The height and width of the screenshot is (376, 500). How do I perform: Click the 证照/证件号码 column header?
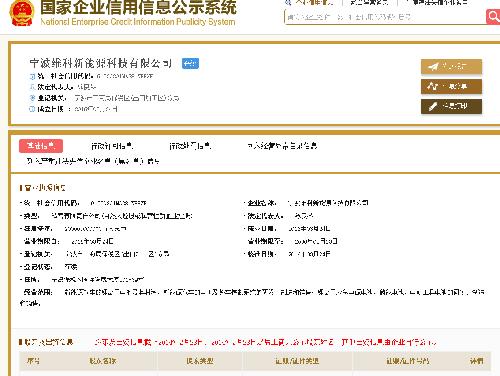click(408, 361)
